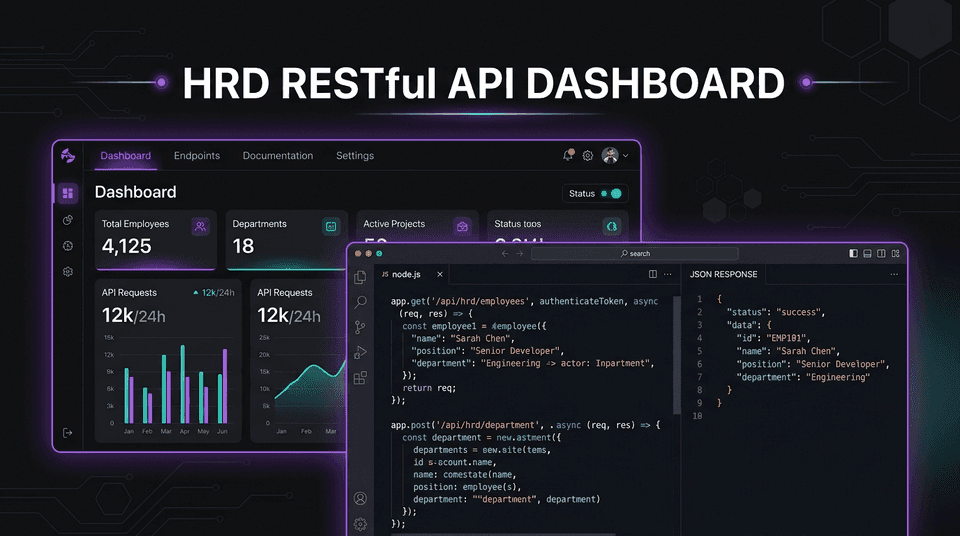Click the dashboard app logo icon
Viewport: 960px width, 536px height.
point(68,156)
